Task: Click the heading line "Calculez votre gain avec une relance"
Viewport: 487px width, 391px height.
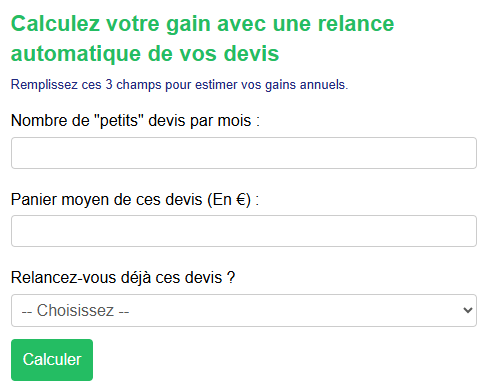Action: pyautogui.click(x=203, y=24)
